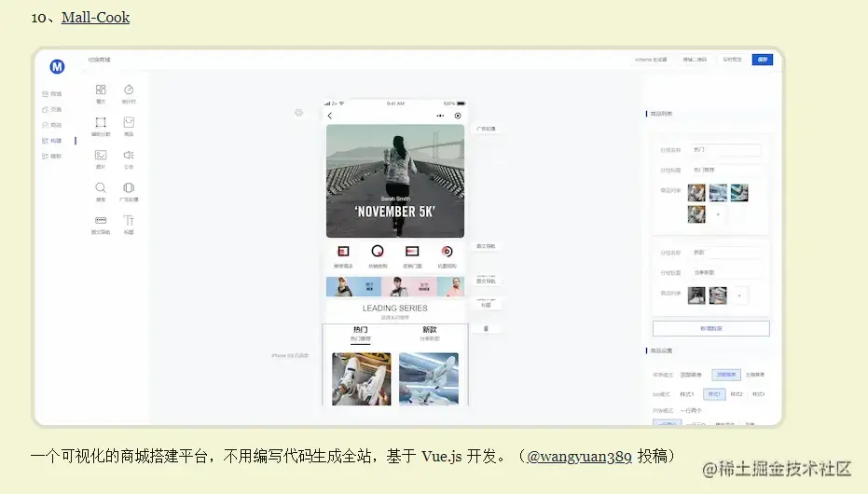Click the 新增数据 add data button
This screenshot has width=868, height=494.
(x=710, y=329)
